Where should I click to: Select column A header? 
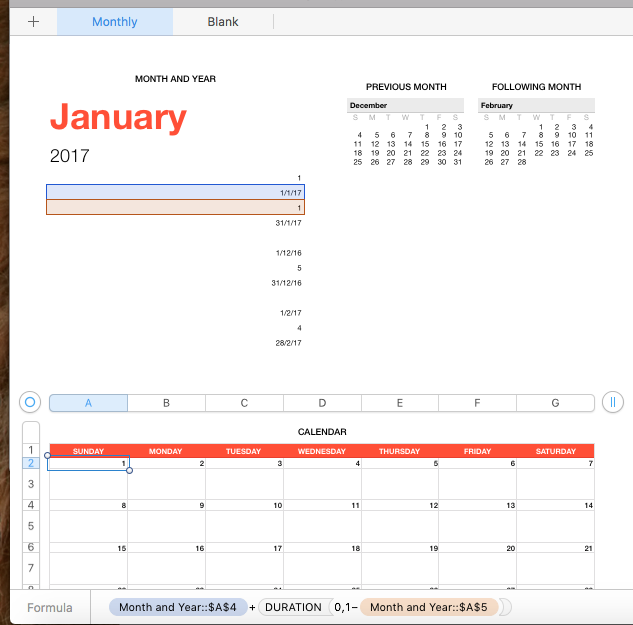tap(88, 403)
